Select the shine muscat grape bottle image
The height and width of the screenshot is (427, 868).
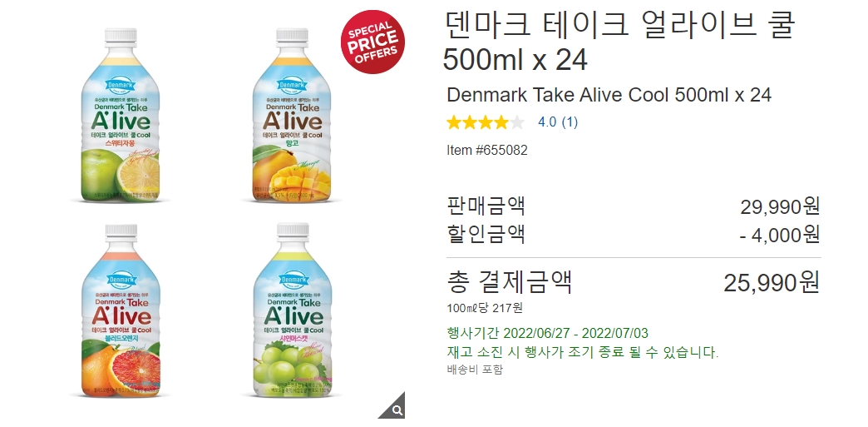click(x=293, y=310)
